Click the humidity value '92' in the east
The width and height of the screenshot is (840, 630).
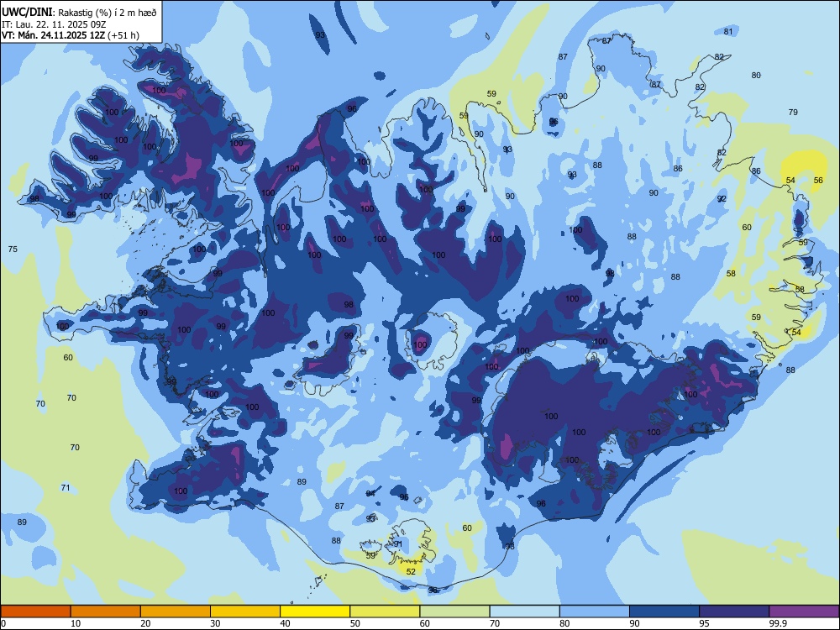722,199
